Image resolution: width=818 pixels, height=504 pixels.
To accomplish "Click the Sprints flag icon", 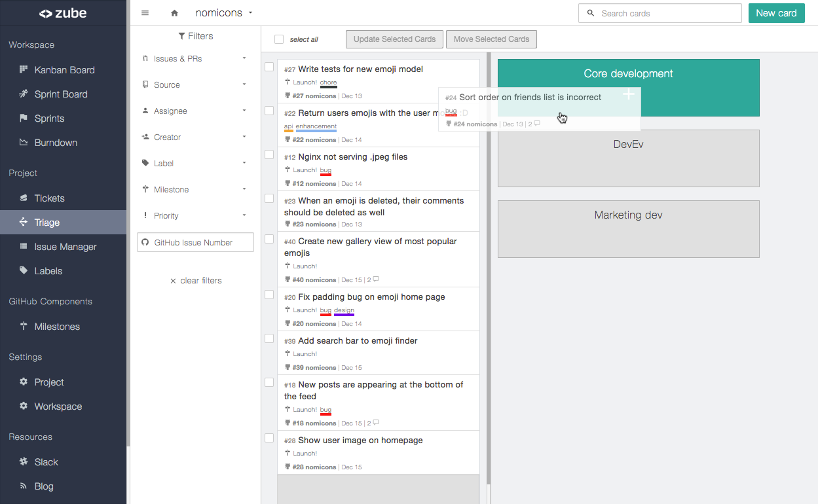I will (24, 118).
